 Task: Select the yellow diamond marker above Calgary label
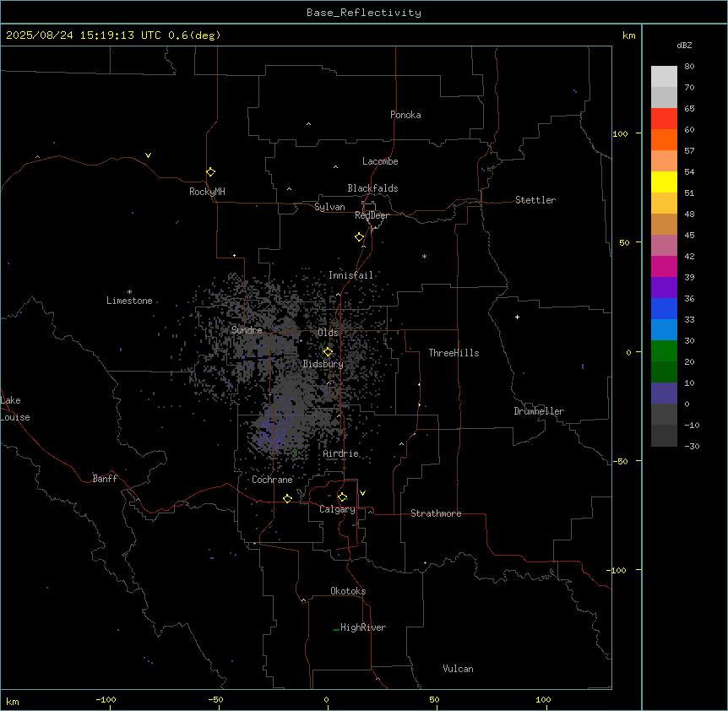point(342,497)
